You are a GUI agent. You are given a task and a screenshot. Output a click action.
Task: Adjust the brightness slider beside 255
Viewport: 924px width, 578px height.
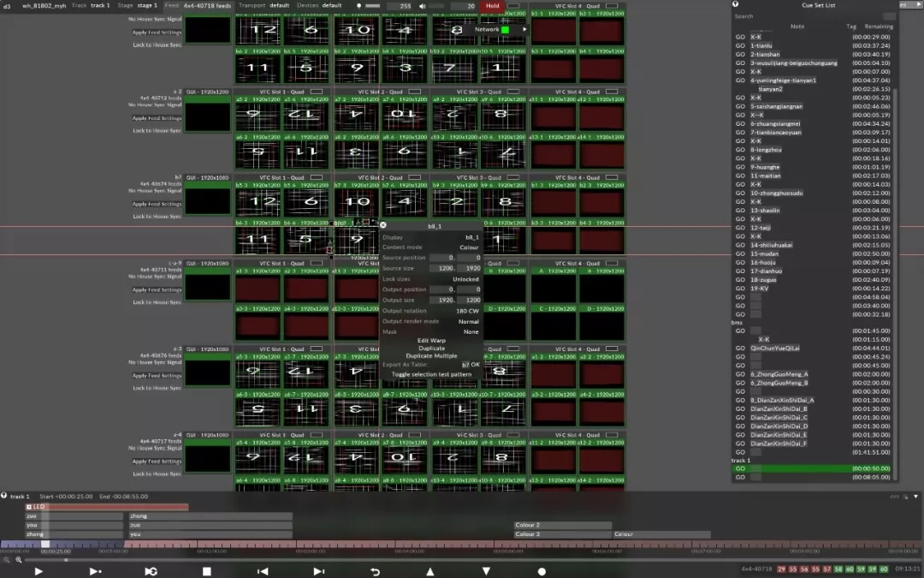click(372, 6)
